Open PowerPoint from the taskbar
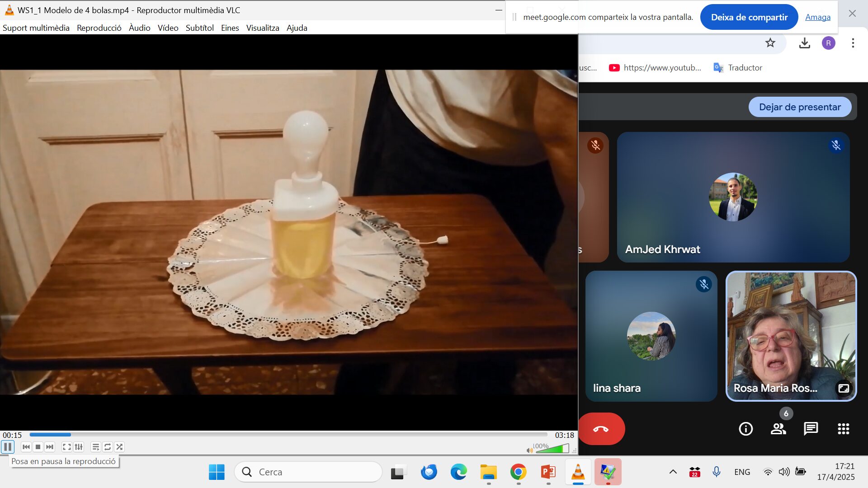This screenshot has height=488, width=868. [x=548, y=472]
